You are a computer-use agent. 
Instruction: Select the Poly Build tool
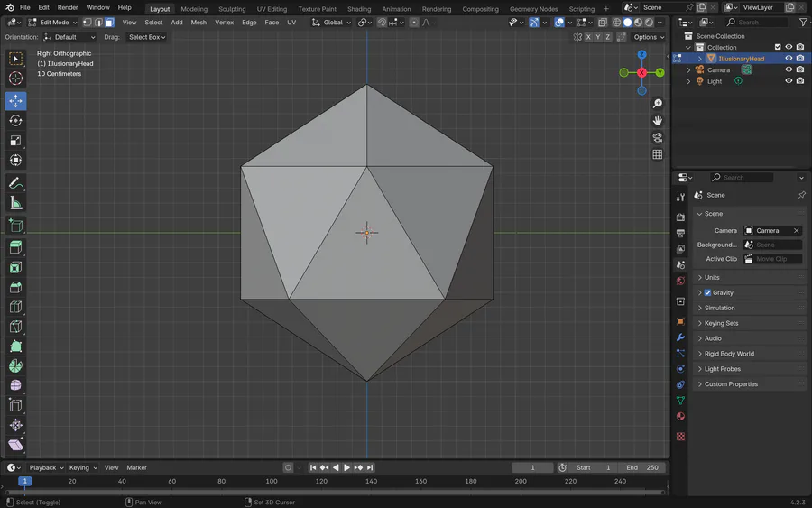pos(15,346)
